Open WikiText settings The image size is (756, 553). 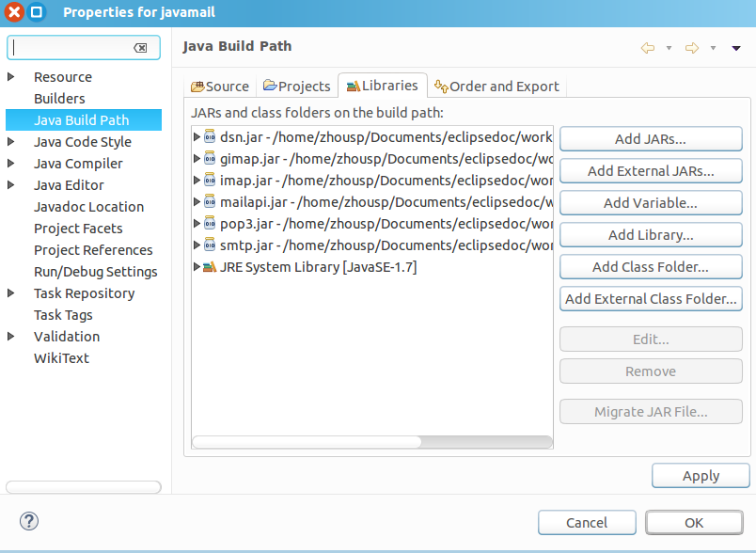(x=61, y=358)
